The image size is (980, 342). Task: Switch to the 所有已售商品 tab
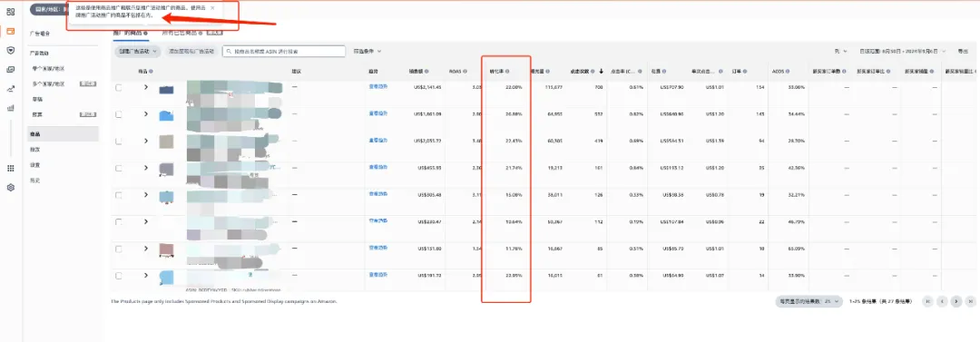tap(179, 33)
